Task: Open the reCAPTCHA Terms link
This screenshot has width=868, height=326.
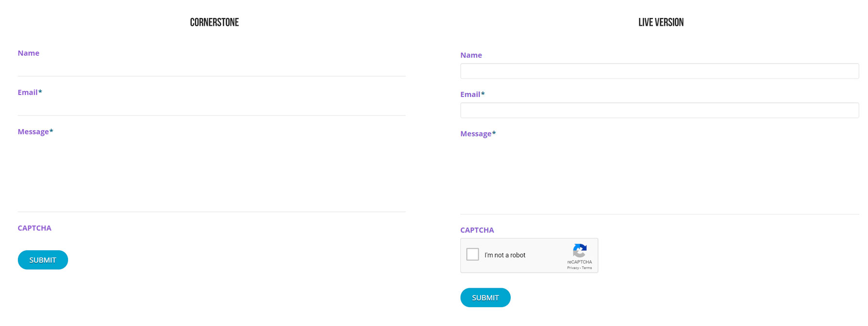Action: (x=587, y=268)
